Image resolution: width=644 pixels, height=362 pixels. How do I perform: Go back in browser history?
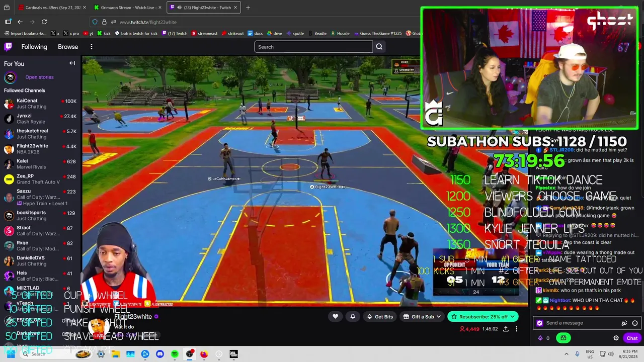coord(20,22)
